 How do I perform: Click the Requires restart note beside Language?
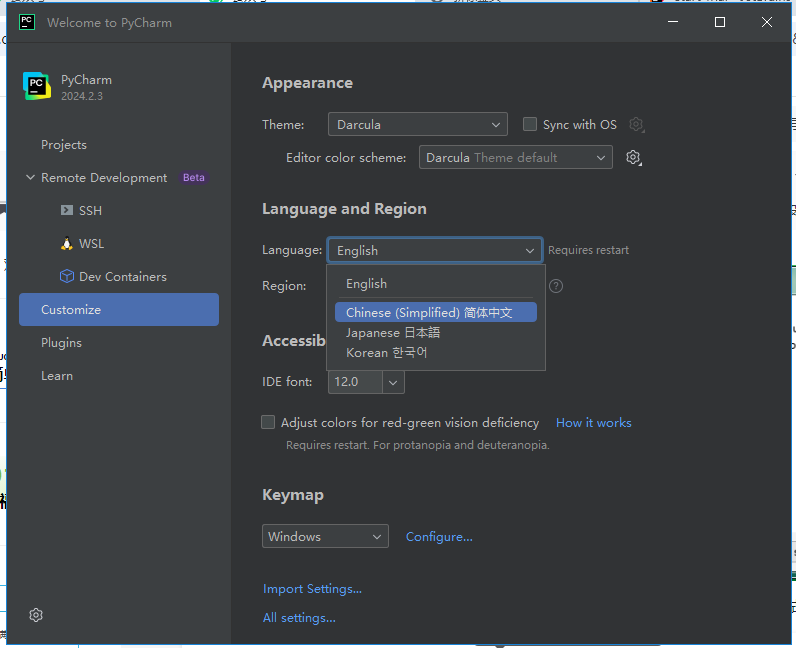(588, 250)
